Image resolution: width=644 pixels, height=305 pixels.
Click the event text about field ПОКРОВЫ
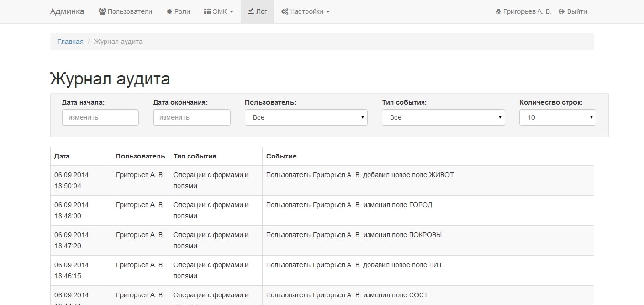355,235
